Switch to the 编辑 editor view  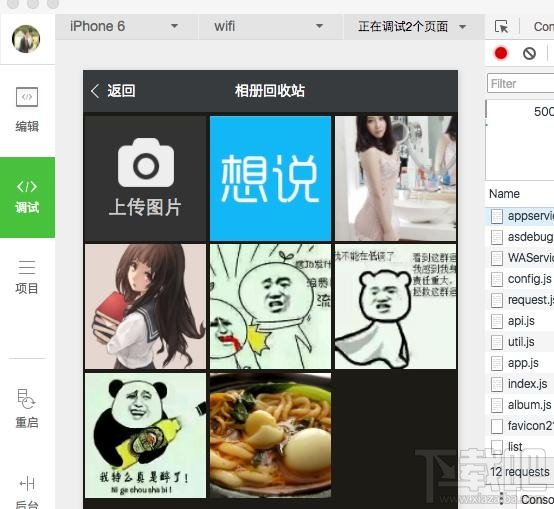click(x=27, y=110)
